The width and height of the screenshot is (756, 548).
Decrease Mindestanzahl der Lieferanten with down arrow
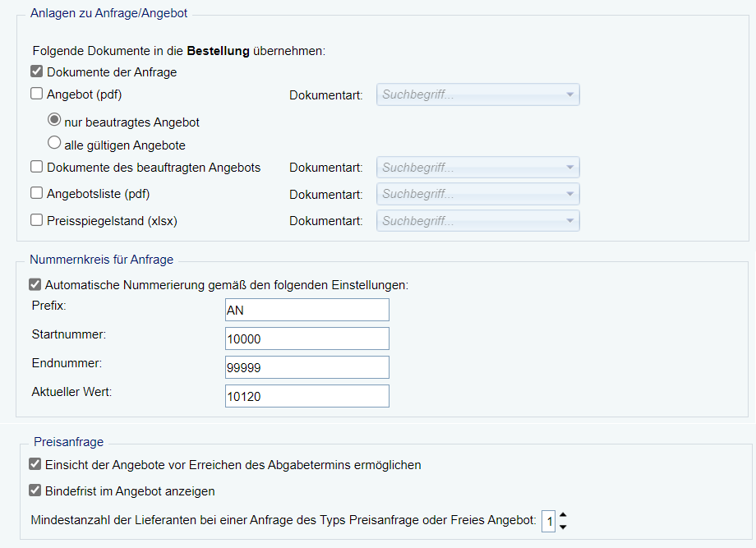pyautogui.click(x=563, y=526)
